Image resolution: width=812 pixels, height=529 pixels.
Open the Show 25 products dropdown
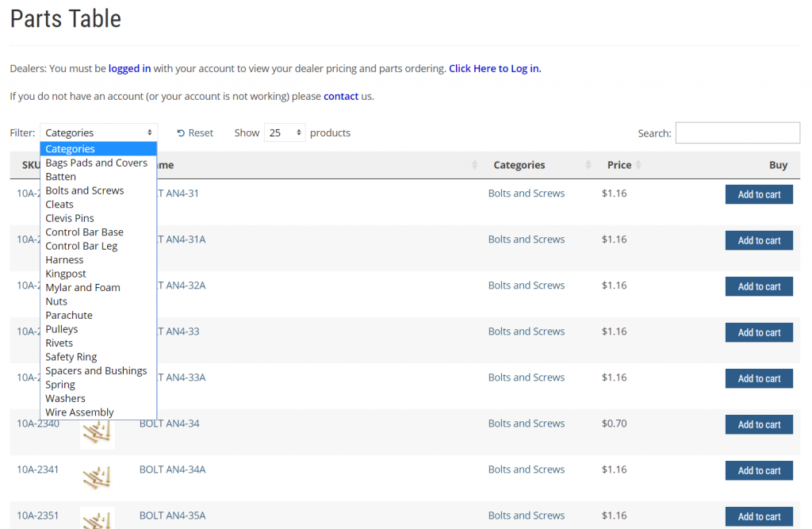click(285, 133)
